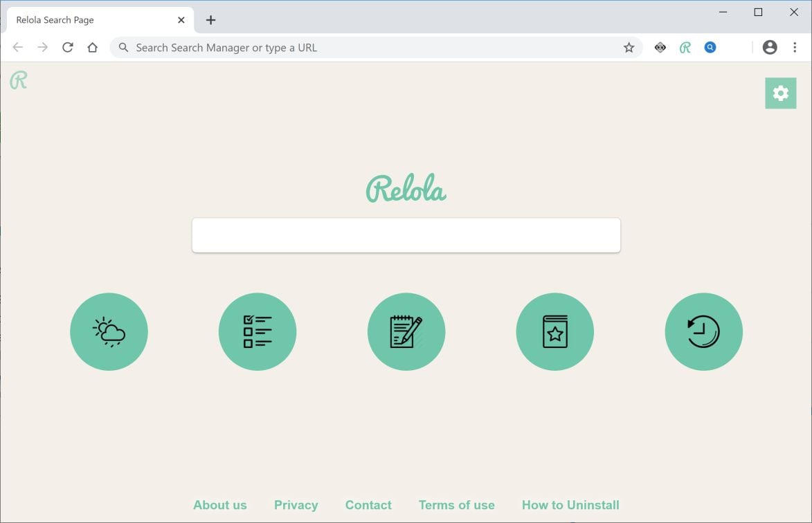Click the Relola R logo on page
812x523 pixels.
point(19,80)
